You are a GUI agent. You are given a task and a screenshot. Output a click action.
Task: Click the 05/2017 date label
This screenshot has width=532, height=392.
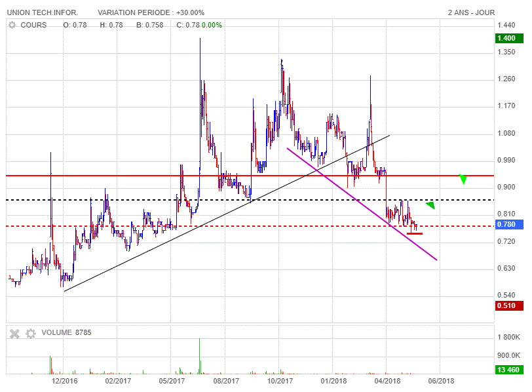[172, 381]
